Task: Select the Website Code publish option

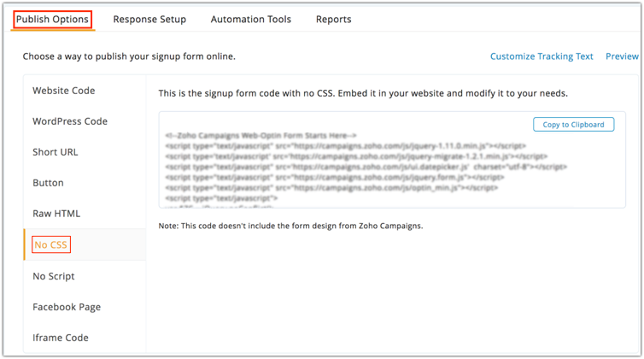Action: click(x=64, y=91)
